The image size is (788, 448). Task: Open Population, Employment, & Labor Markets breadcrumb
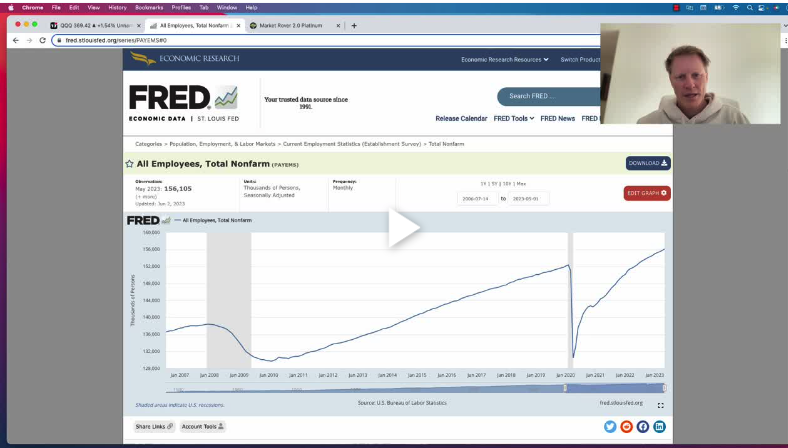tap(222, 144)
